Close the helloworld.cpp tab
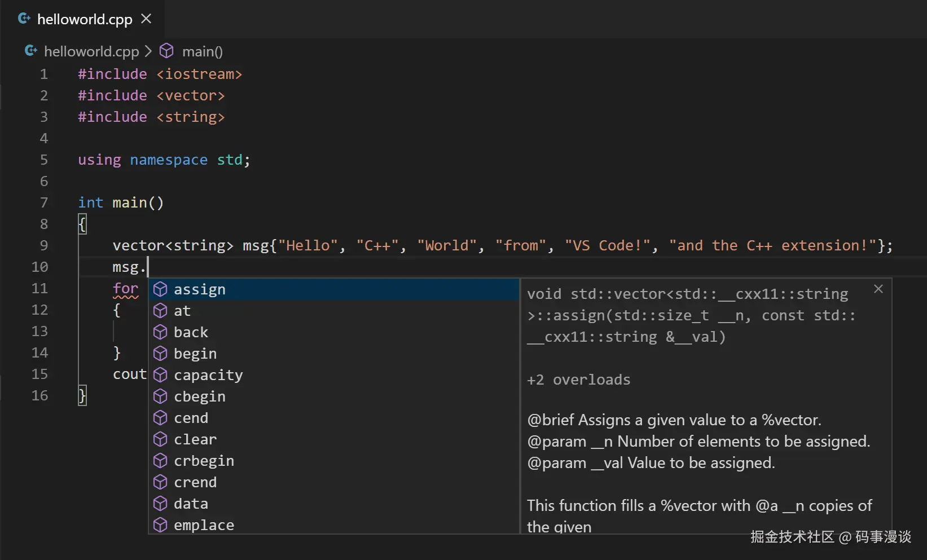This screenshot has width=927, height=560. 146,19
